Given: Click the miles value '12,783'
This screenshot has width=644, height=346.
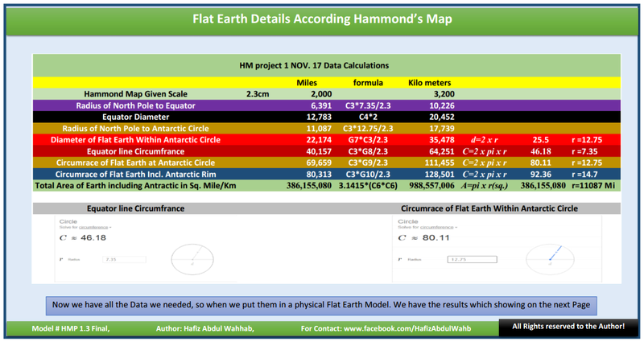Looking at the screenshot, I should click(319, 117).
